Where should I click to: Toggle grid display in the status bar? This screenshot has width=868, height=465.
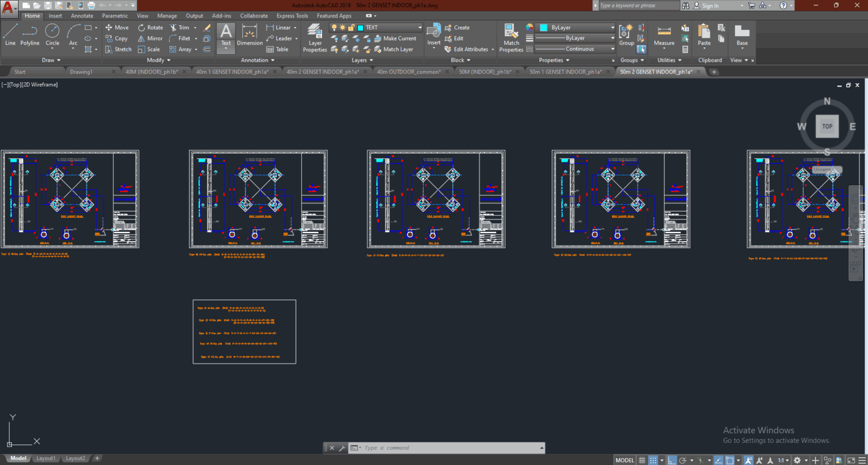tap(642, 459)
